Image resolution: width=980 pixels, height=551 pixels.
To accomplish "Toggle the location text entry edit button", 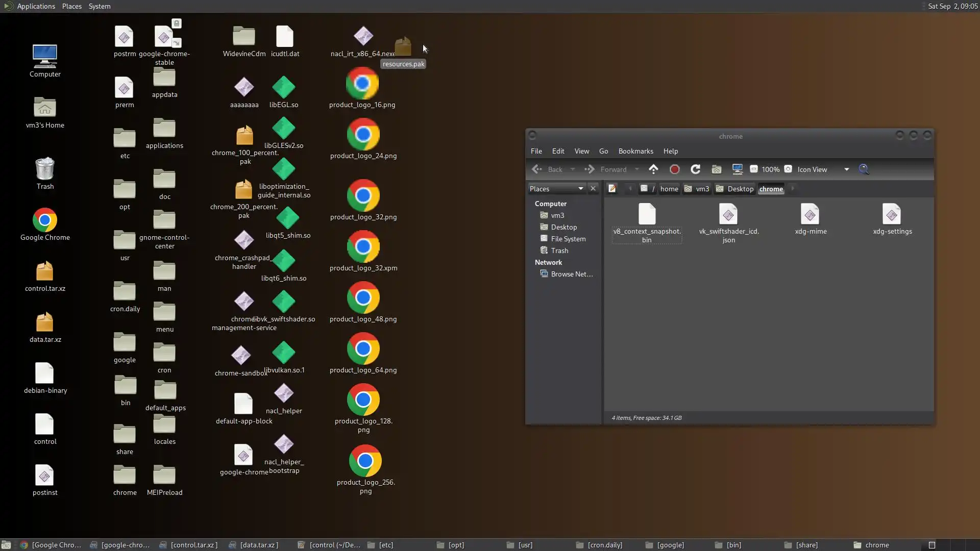I will point(612,189).
